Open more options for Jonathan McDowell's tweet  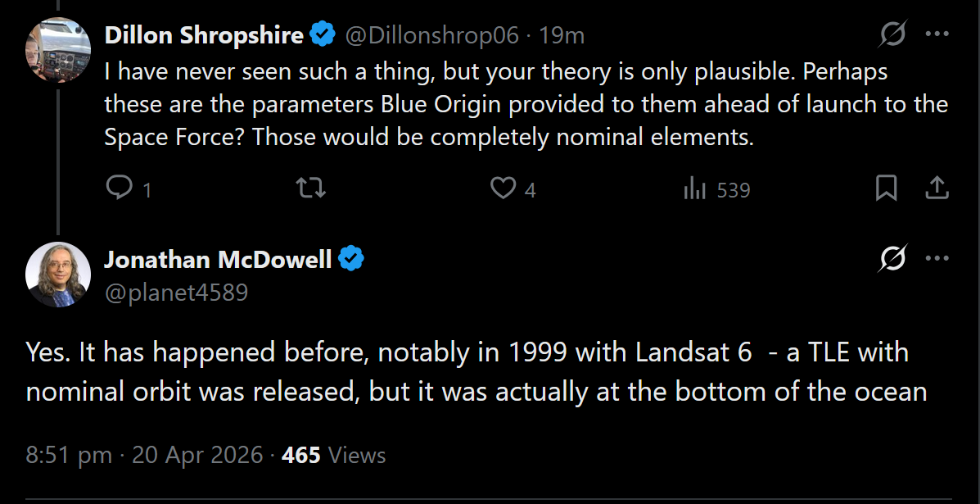pyautogui.click(x=937, y=259)
